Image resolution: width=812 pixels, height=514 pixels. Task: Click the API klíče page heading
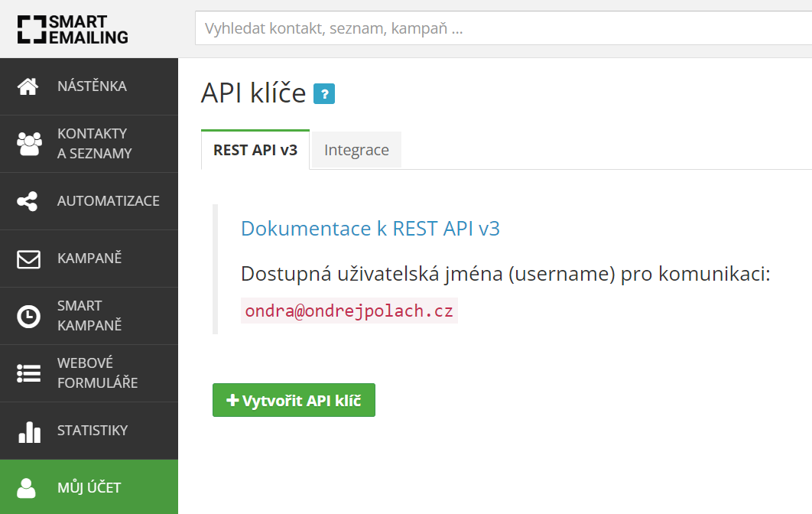tap(253, 93)
